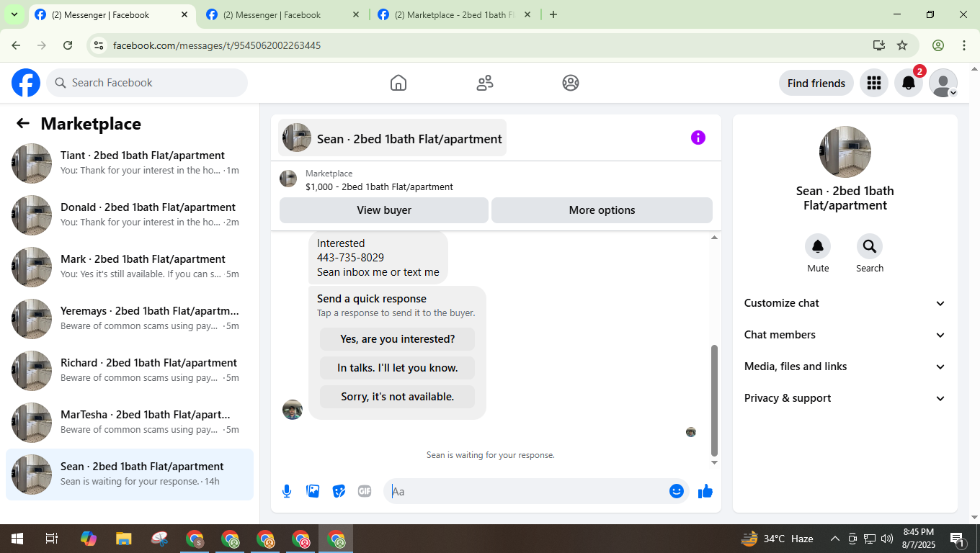Click Search Facebook field
The width and height of the screenshot is (980, 553).
tap(147, 83)
